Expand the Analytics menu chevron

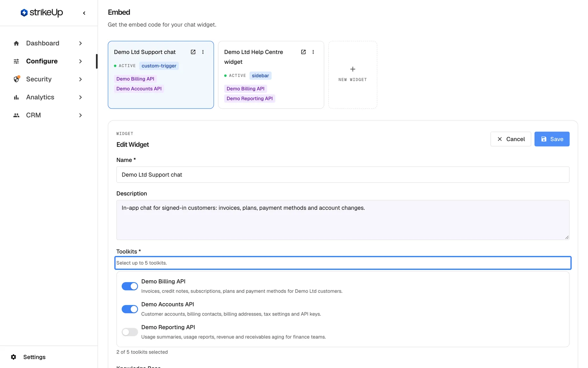tap(80, 97)
